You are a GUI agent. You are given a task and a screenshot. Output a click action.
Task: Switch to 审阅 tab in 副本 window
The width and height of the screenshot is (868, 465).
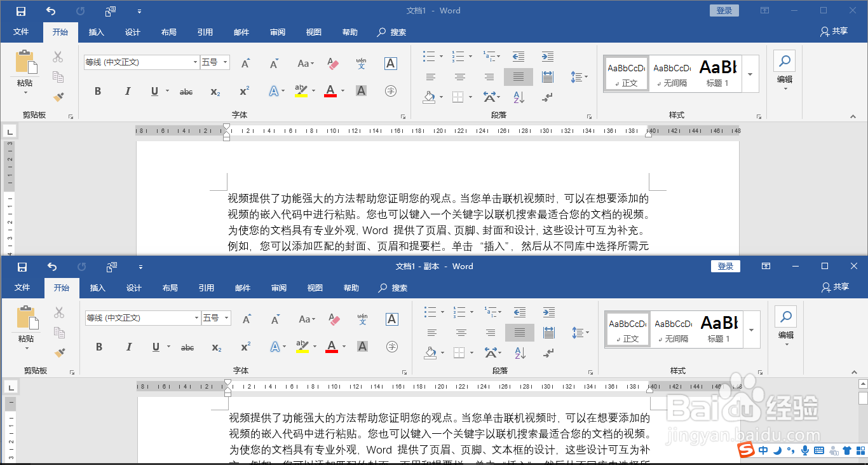pyautogui.click(x=279, y=288)
